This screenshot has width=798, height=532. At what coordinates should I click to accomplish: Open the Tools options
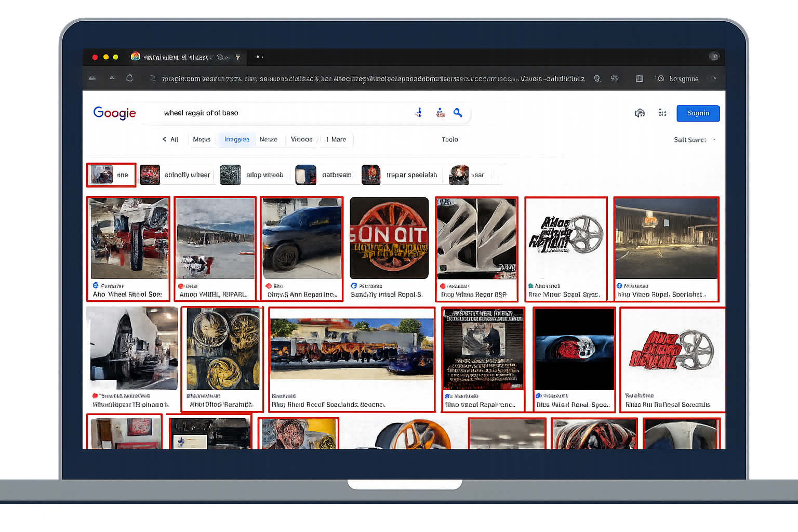pos(450,139)
